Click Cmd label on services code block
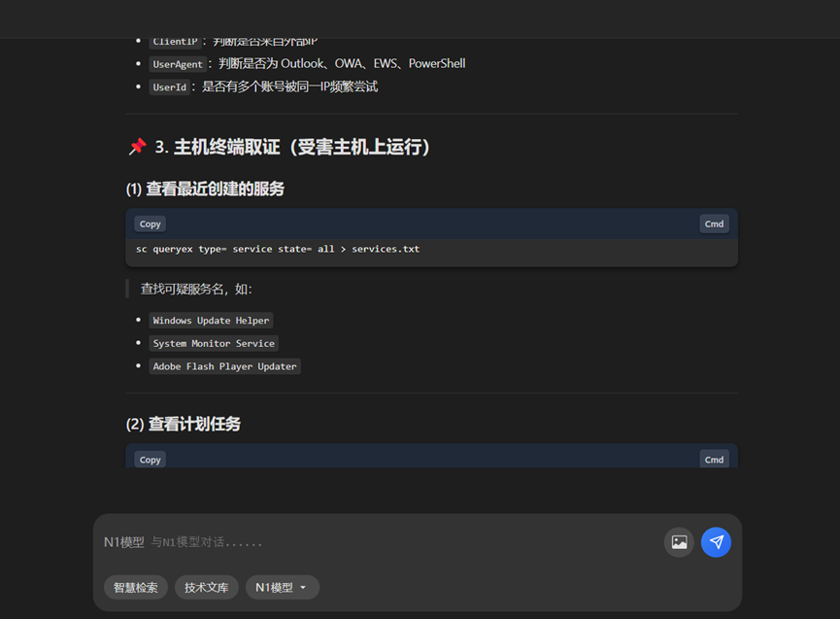 click(x=714, y=224)
